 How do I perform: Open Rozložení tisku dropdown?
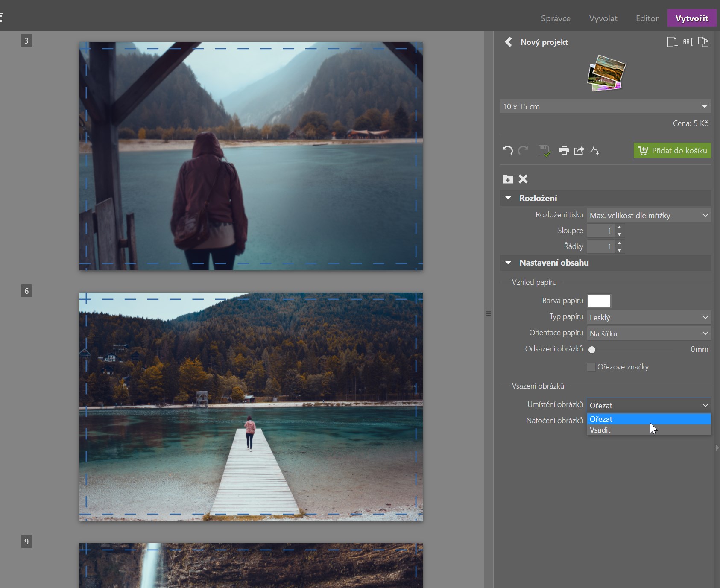pyautogui.click(x=649, y=215)
